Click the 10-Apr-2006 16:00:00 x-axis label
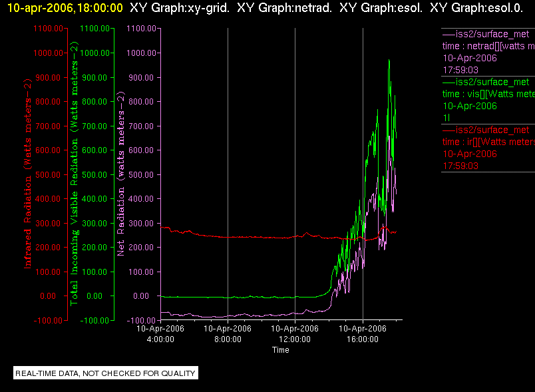535x392 pixels. tap(363, 334)
